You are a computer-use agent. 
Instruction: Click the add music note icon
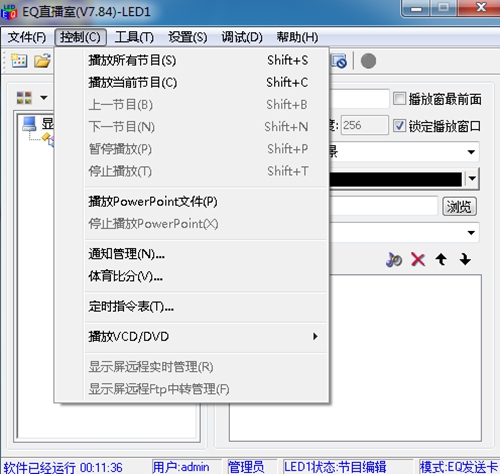point(394,259)
